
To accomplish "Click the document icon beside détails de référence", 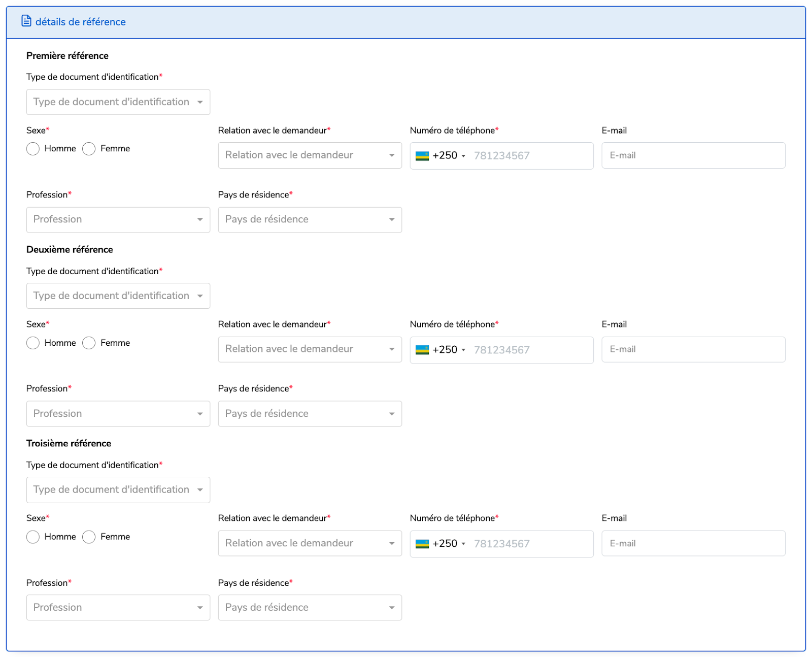I will (26, 21).
